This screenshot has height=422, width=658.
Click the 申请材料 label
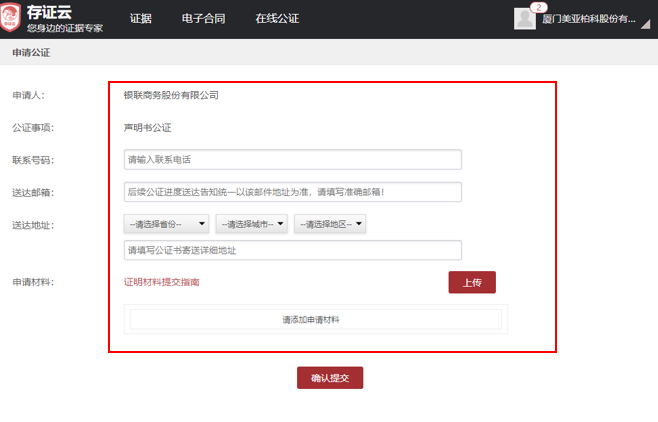pyautogui.click(x=33, y=282)
